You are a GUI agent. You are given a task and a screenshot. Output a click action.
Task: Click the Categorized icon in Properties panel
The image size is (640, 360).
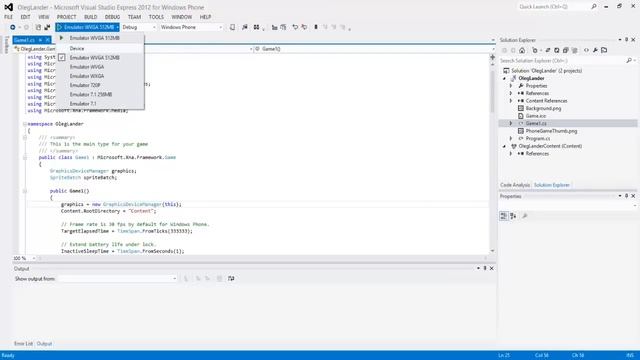(x=504, y=216)
